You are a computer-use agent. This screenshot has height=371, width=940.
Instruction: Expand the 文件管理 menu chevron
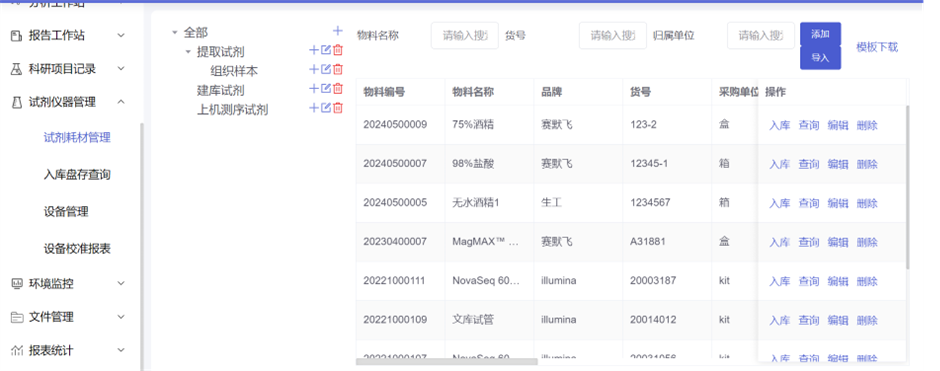click(x=121, y=316)
